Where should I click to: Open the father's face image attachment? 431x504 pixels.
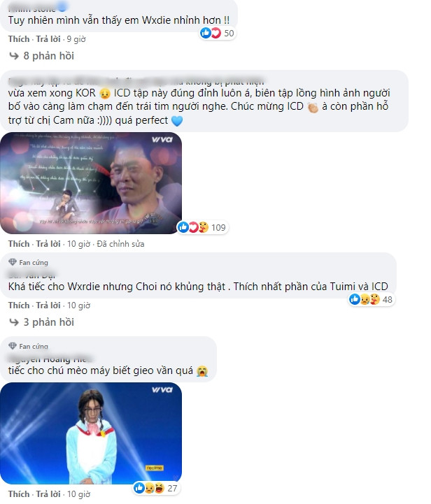coord(91,183)
